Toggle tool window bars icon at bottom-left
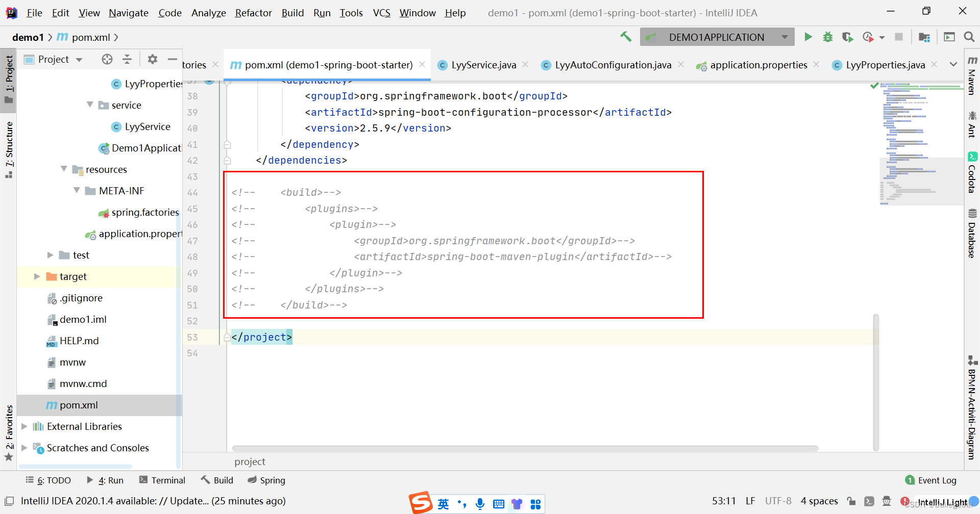Viewport: 980px width, 514px height. coord(9,501)
